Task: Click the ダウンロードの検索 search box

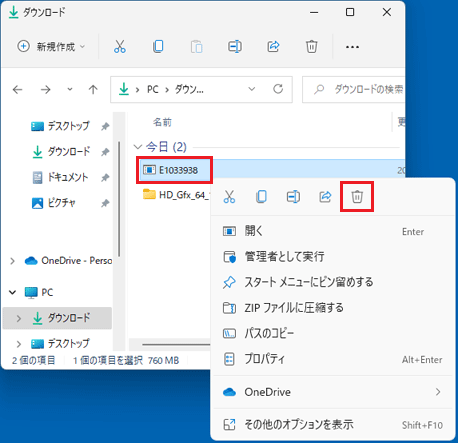Action: click(x=354, y=89)
